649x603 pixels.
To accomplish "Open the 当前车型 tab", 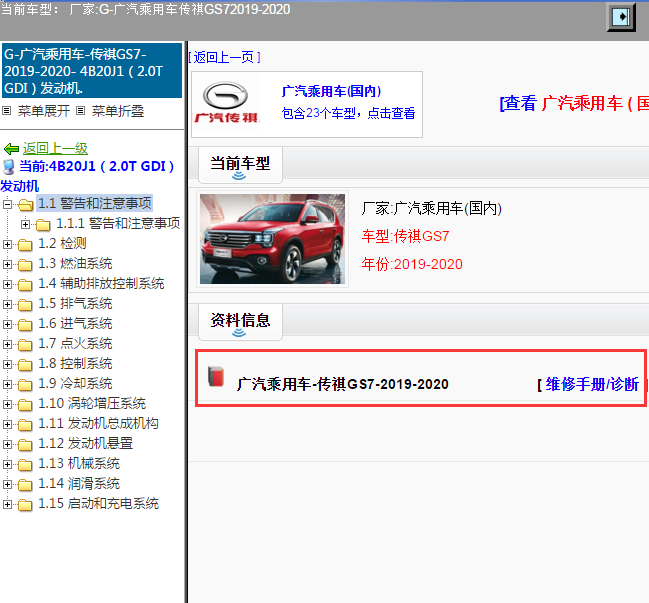I will click(240, 165).
